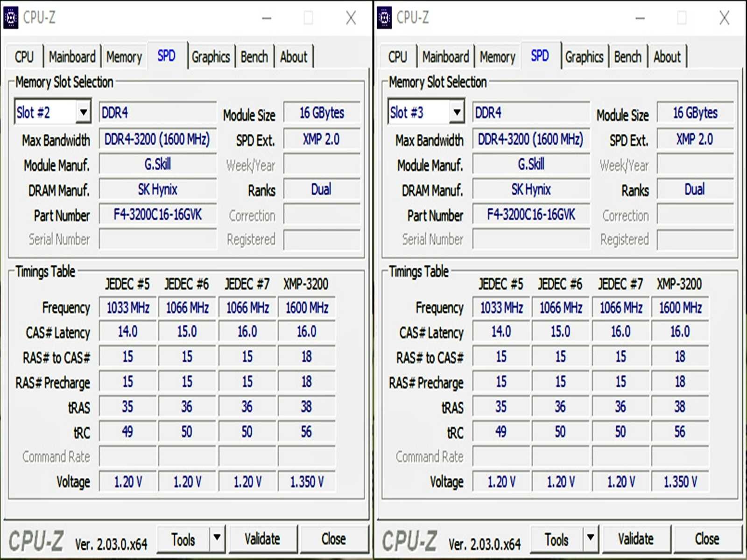747x560 pixels.
Task: Click XMP-3200 voltage 1.350 V in right window
Action: (680, 482)
